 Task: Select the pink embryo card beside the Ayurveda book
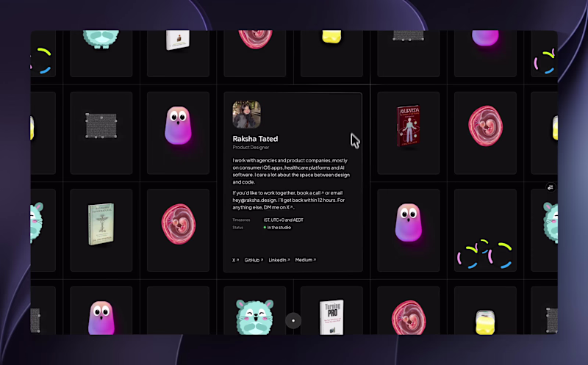[x=485, y=133]
